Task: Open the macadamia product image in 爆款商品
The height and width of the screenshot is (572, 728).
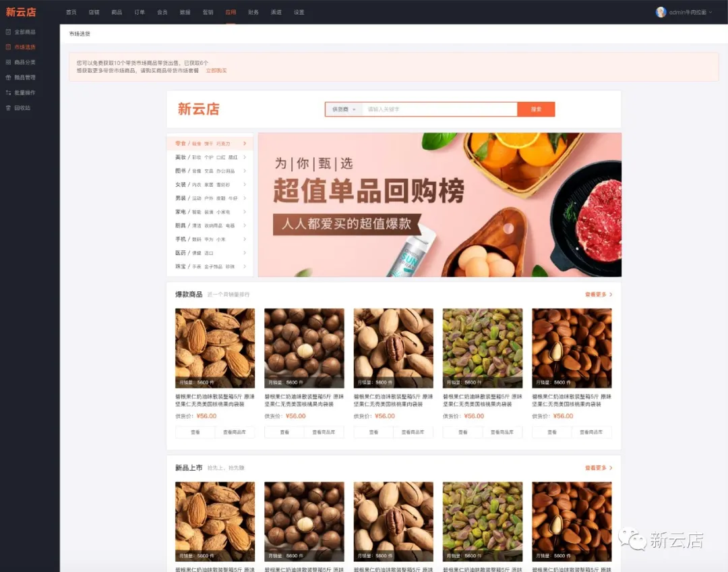Action: point(304,348)
